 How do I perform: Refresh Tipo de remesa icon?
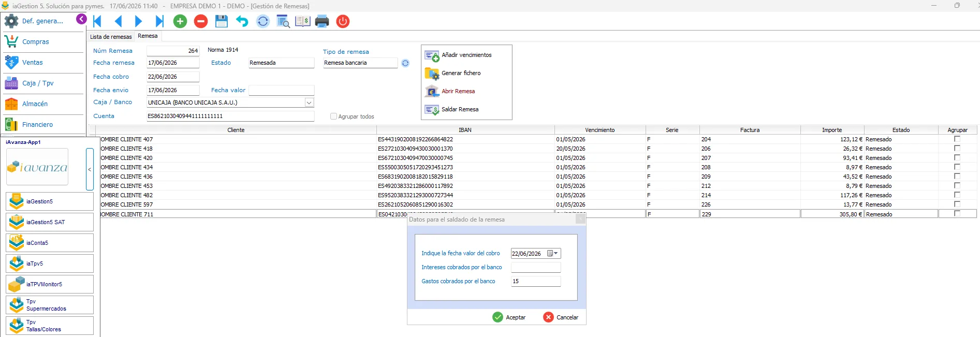[x=405, y=63]
